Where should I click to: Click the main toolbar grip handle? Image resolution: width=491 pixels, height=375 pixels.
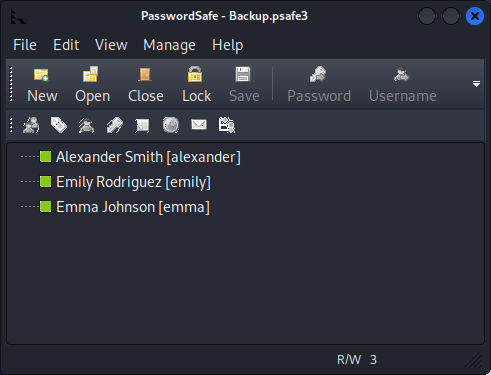click(11, 84)
